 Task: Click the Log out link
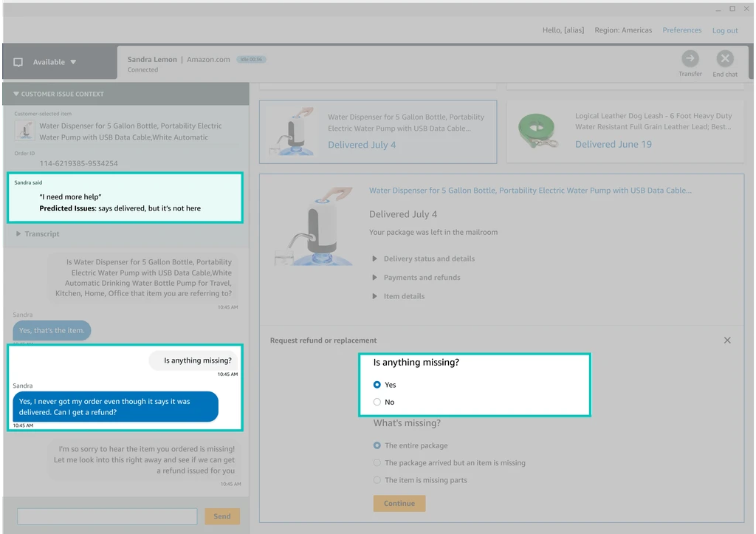725,31
